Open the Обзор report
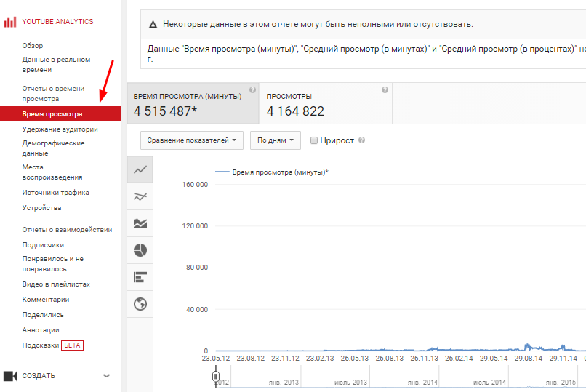Screen dimensions: 586x392 [x=33, y=46]
